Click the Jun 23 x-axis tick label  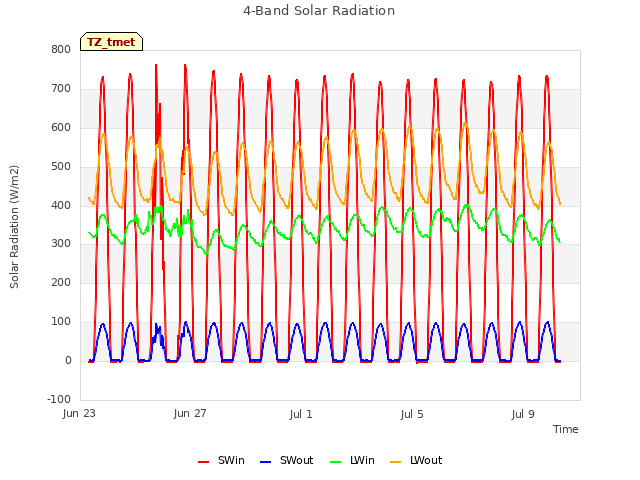click(79, 413)
